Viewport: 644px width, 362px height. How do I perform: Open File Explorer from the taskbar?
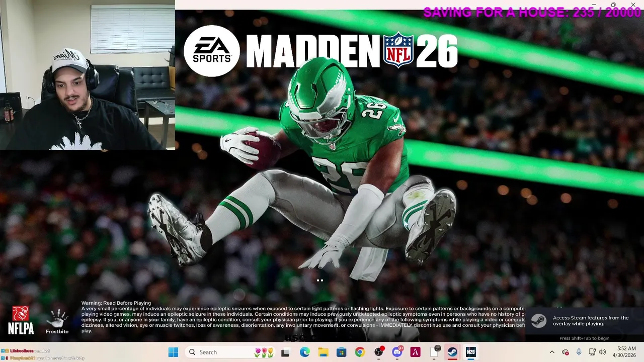[x=323, y=352]
